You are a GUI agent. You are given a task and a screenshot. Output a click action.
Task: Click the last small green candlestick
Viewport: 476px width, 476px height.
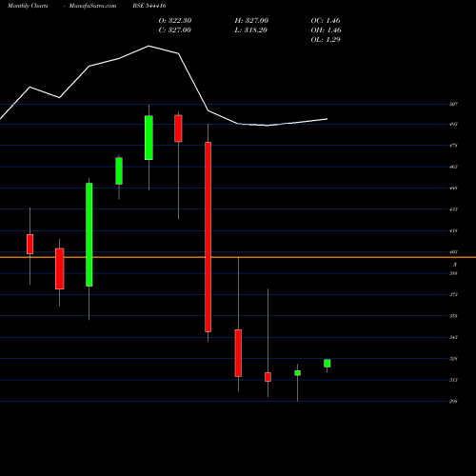(x=327, y=364)
